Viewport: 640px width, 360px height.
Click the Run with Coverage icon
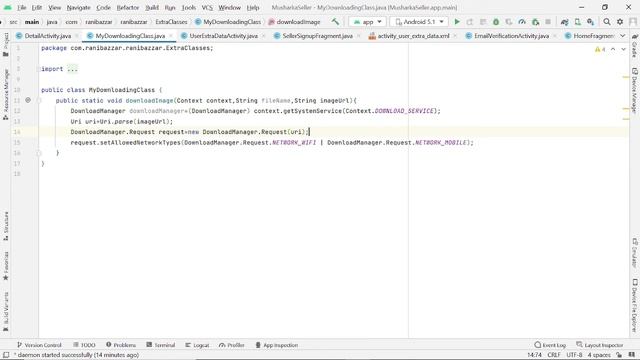(x=509, y=22)
